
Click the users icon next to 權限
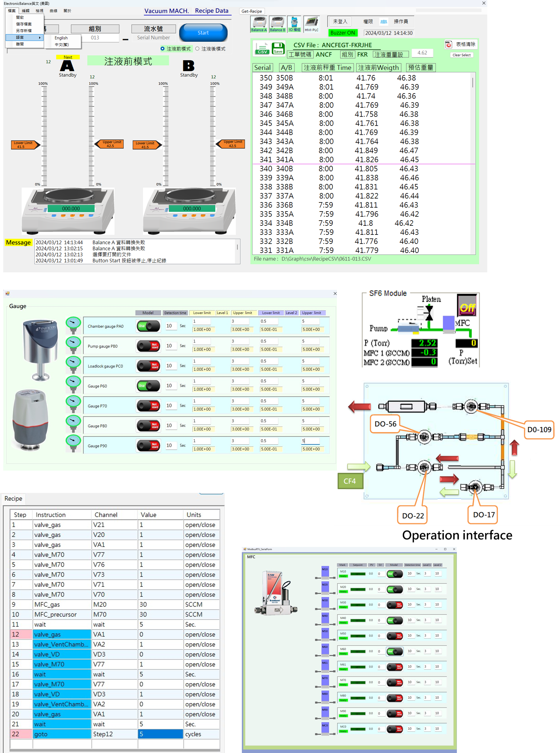click(x=383, y=22)
